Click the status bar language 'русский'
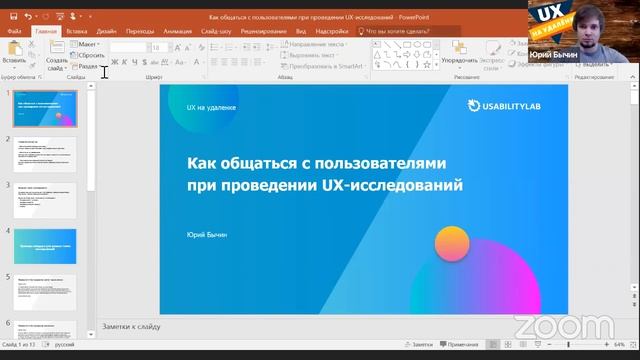The width and height of the screenshot is (640, 360). point(64,344)
